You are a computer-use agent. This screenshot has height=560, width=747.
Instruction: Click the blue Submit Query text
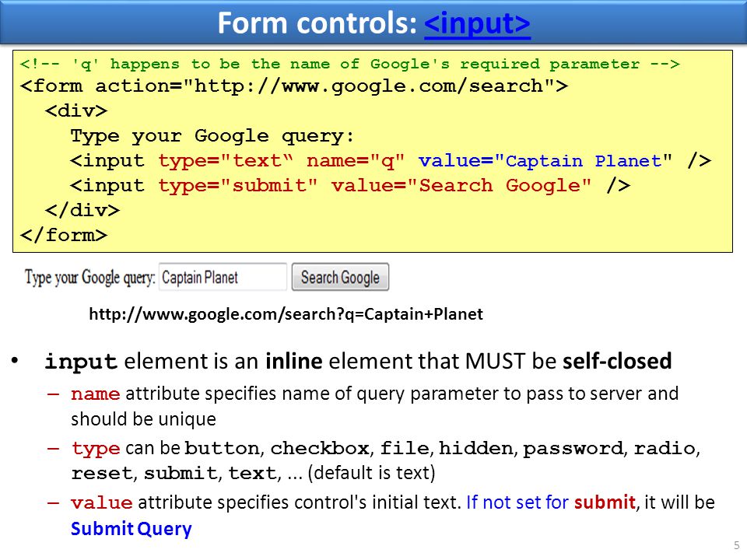tap(131, 529)
